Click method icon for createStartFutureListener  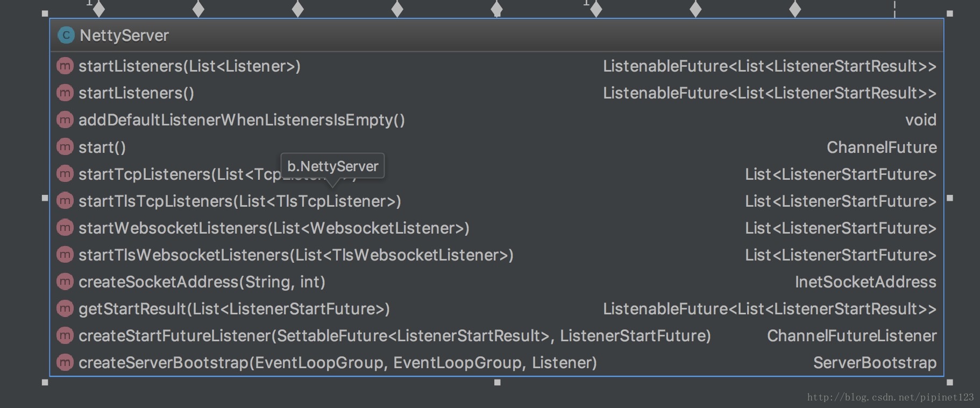coord(65,335)
